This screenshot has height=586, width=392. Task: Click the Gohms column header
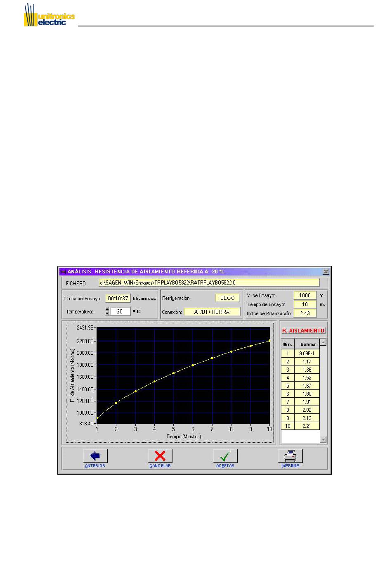pyautogui.click(x=307, y=344)
